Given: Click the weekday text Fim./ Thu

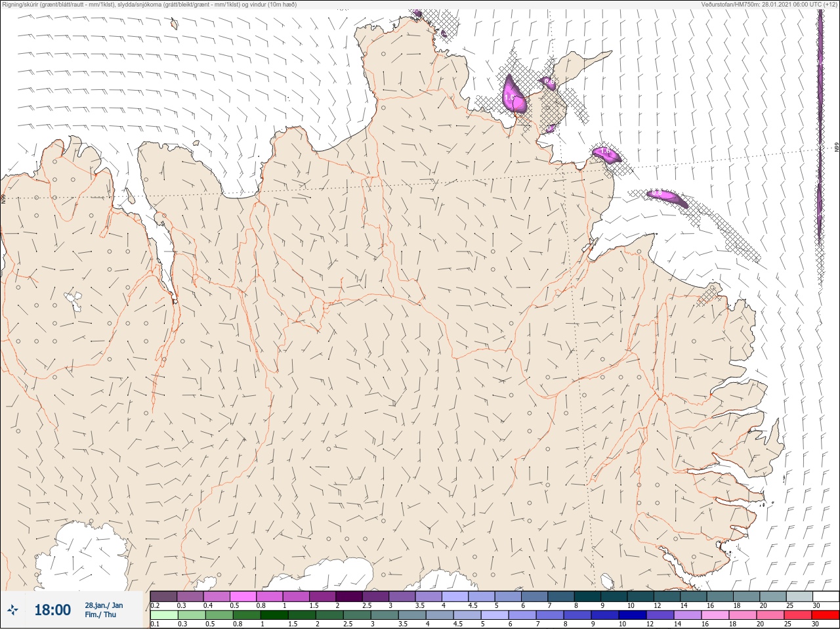Looking at the screenshot, I should pyautogui.click(x=100, y=615).
